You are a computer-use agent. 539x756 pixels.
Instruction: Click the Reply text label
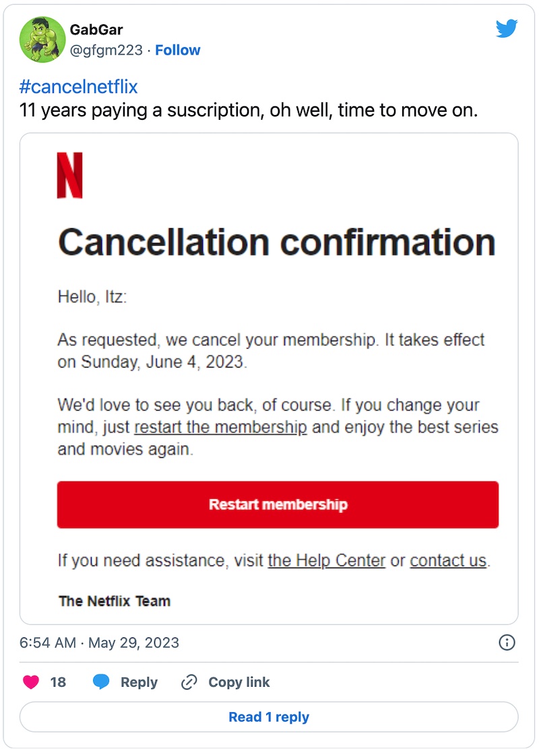[139, 682]
